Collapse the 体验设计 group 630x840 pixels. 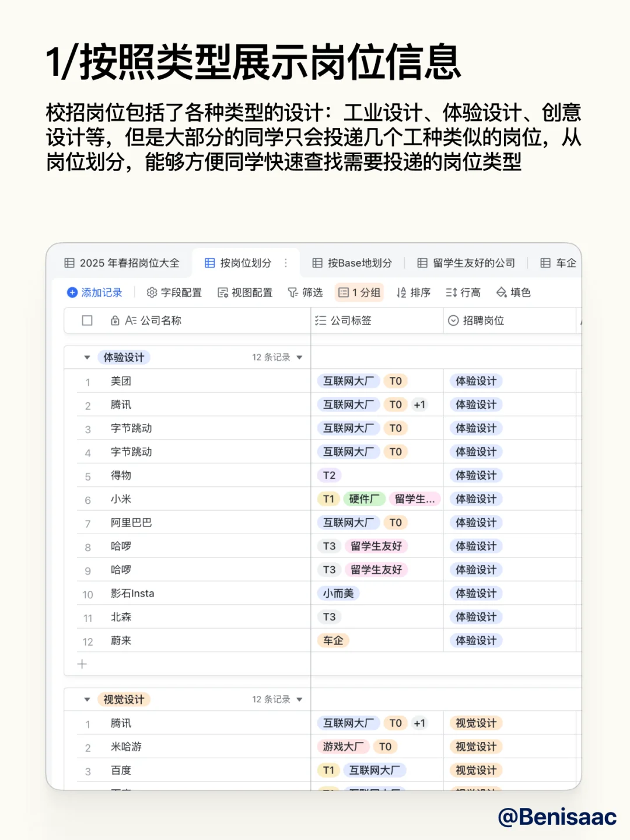click(87, 357)
